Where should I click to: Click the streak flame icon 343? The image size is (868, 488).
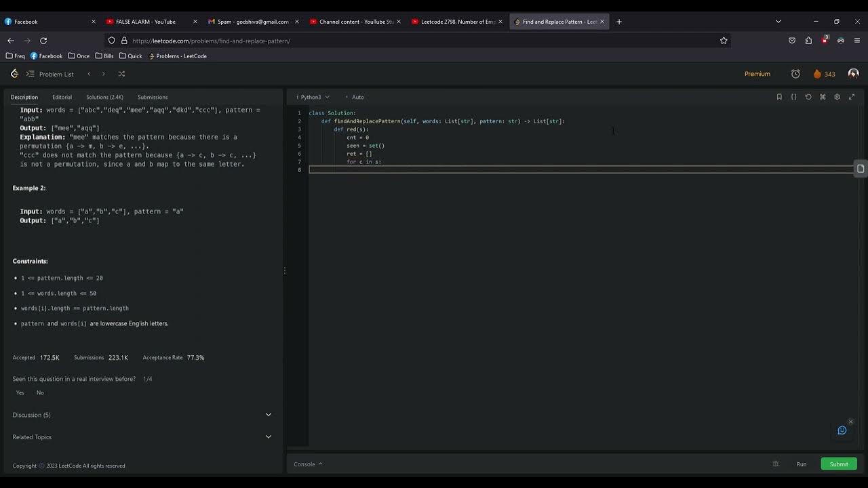click(x=824, y=74)
